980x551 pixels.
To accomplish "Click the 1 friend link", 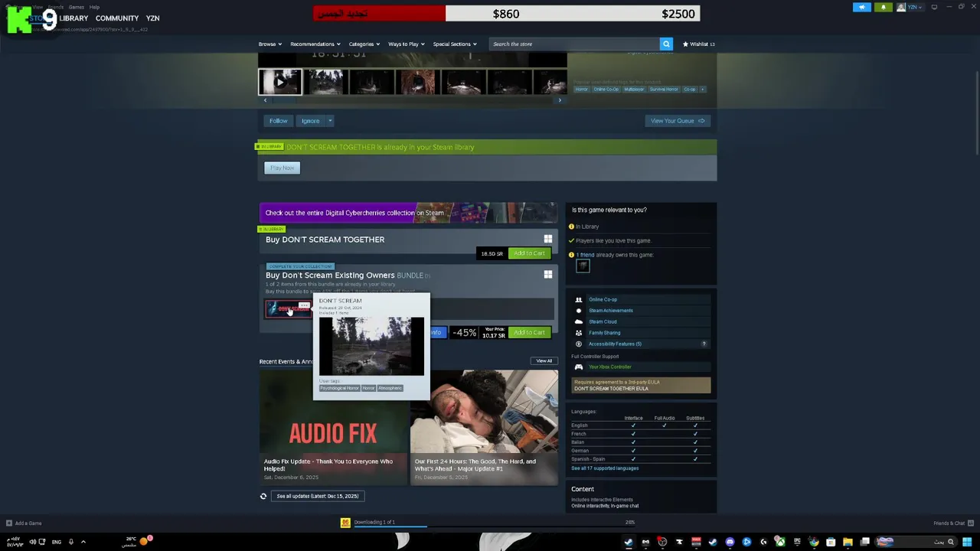I will pos(585,255).
